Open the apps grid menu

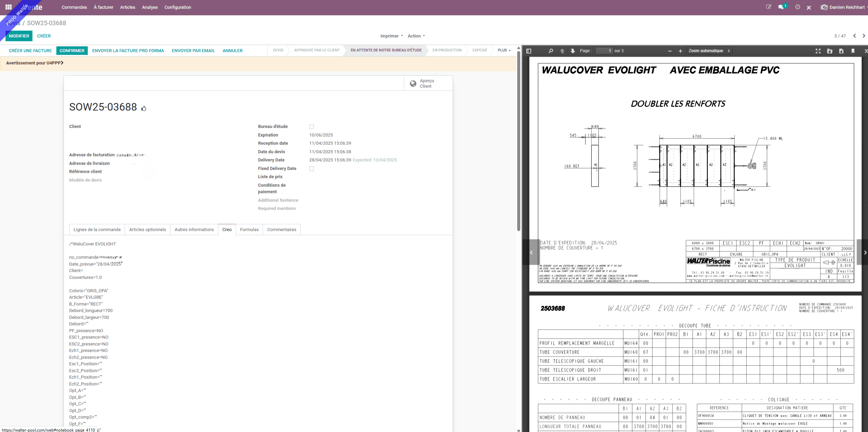pos(9,7)
